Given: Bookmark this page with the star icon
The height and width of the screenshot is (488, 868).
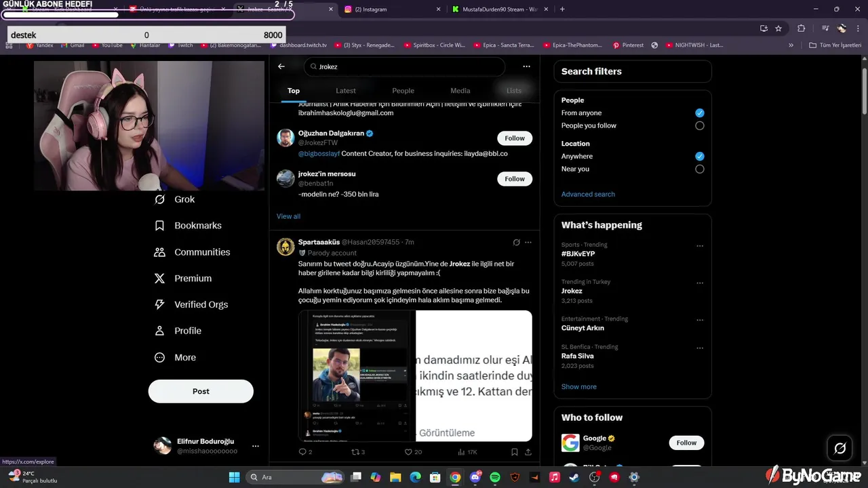Looking at the screenshot, I should coord(778,28).
